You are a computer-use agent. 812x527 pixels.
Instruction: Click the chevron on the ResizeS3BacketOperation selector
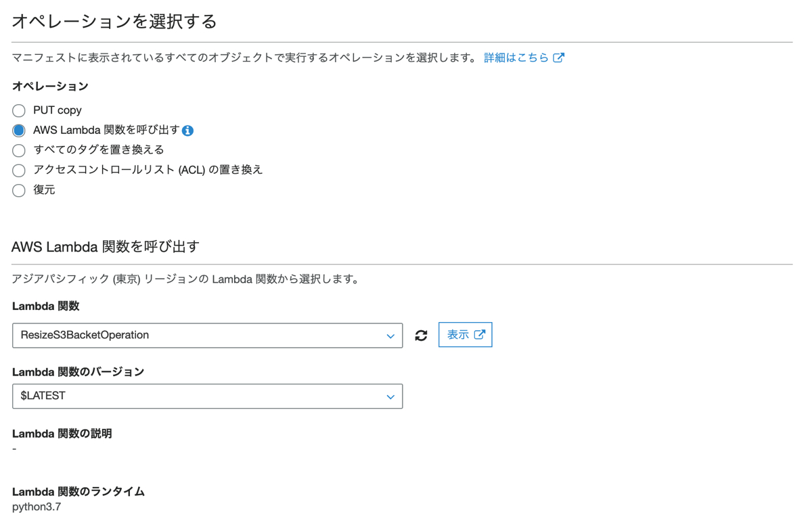coord(390,335)
